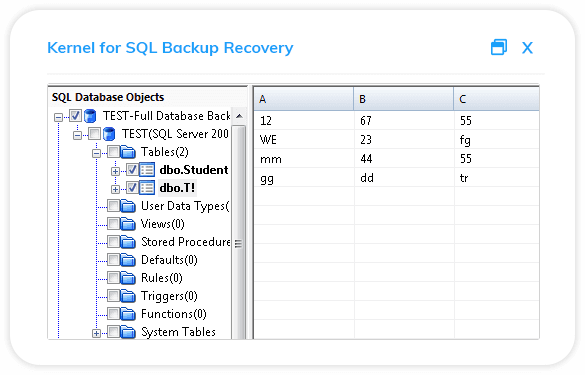Image resolution: width=585 pixels, height=375 pixels.
Task: Select the Defaults(0) tree label
Action: [x=169, y=260]
